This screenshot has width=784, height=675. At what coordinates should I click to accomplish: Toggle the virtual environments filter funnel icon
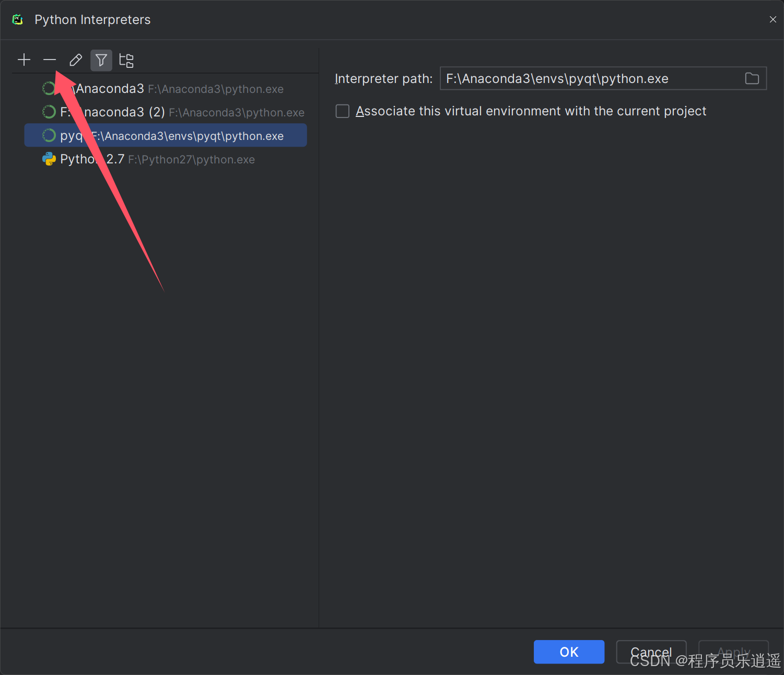[101, 60]
